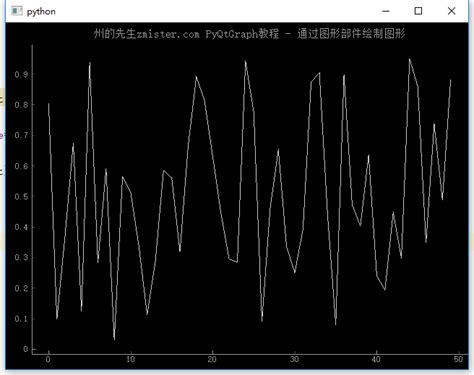This screenshot has width=474, height=375.
Task: Click the y-axis label 0.9
Action: click(21, 74)
